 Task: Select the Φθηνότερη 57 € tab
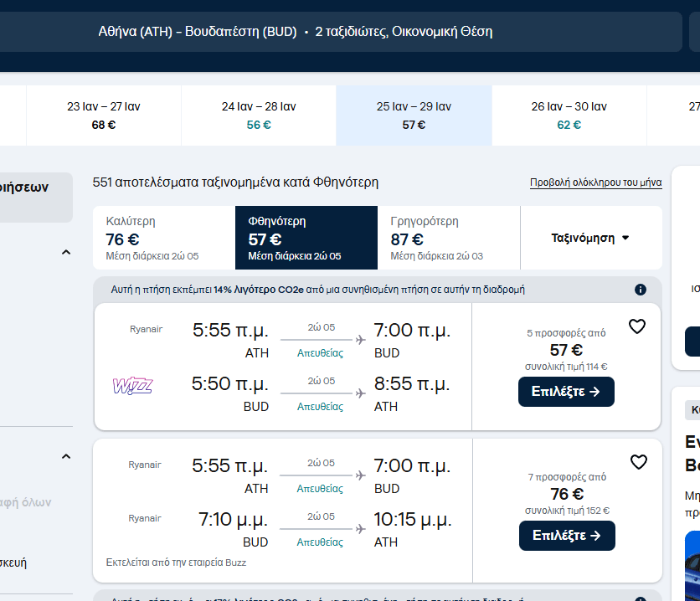point(306,238)
